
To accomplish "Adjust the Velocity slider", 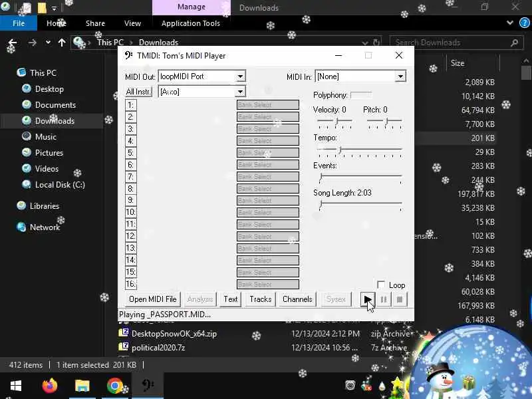I will click(334, 122).
